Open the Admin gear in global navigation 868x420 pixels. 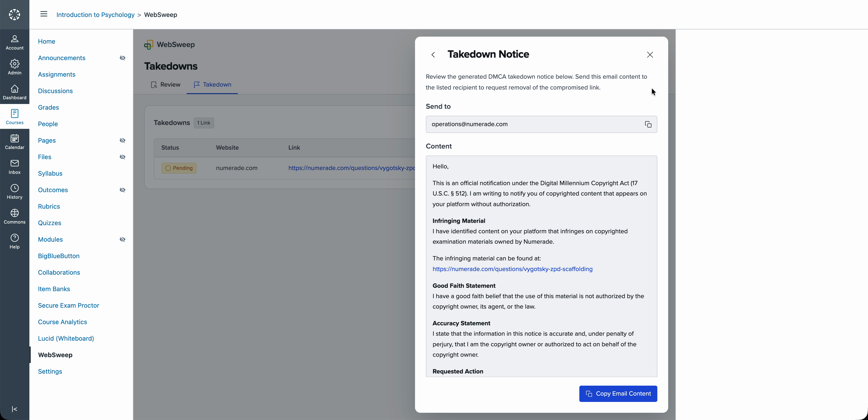point(14,67)
